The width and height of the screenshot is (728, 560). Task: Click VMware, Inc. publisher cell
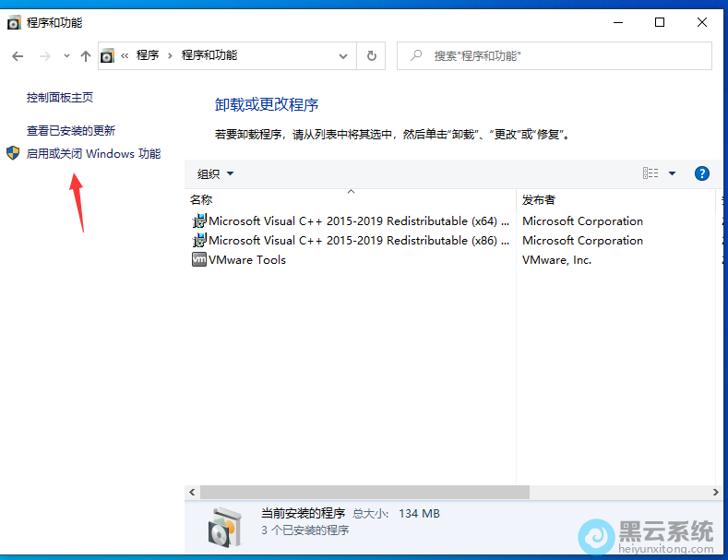pos(556,260)
